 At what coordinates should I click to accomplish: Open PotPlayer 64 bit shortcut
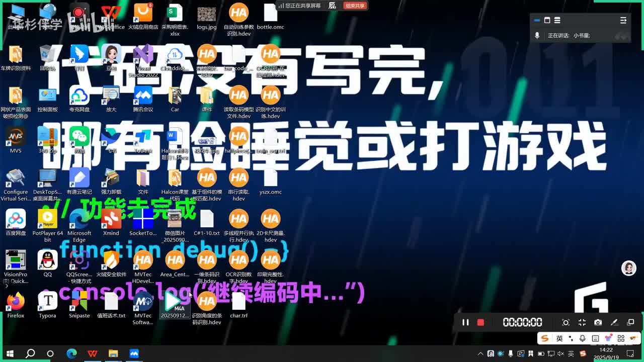coord(47,226)
